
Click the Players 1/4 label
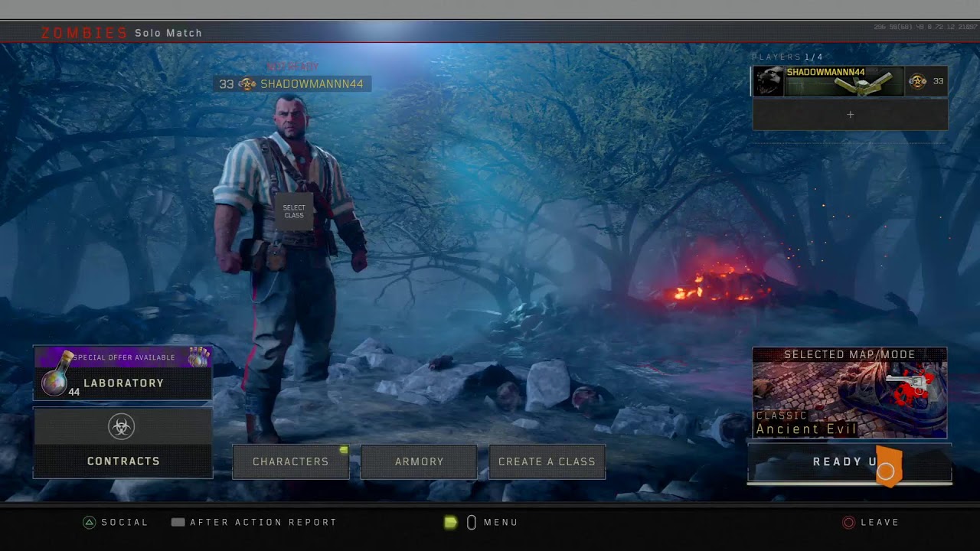[x=788, y=57]
